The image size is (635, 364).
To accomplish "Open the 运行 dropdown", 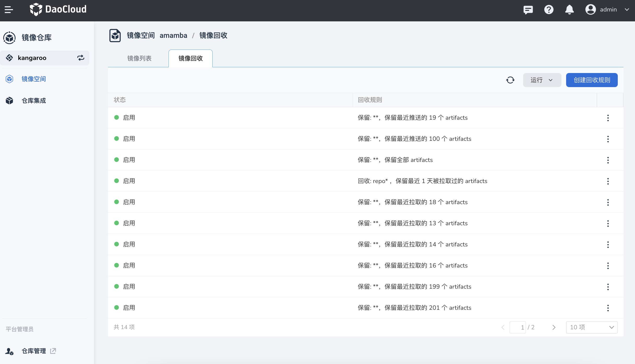I will click(x=542, y=80).
